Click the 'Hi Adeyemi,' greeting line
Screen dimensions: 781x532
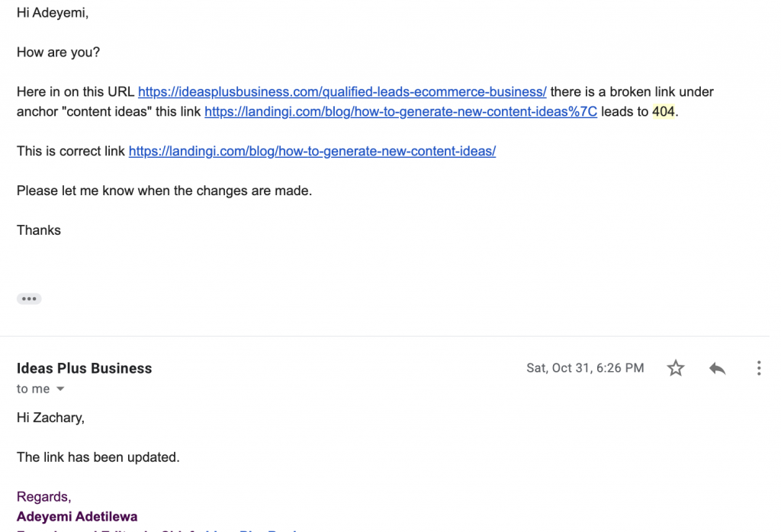pos(53,12)
